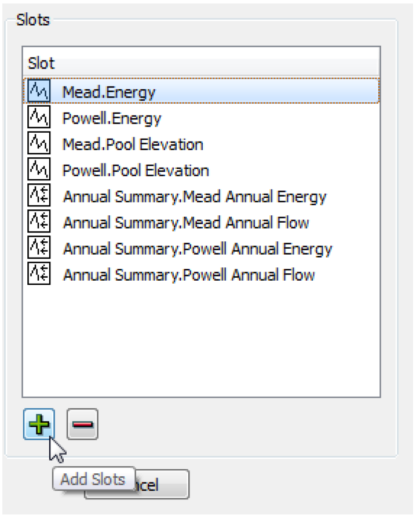Click the icon beside Annual Summary.Powell Annual Energy
Screen dimensions: 420x522
[39, 249]
